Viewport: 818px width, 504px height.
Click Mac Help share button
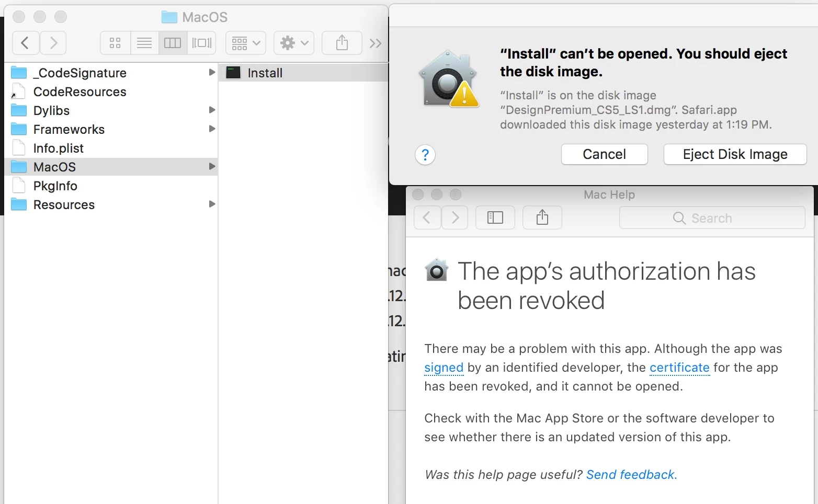coord(542,217)
